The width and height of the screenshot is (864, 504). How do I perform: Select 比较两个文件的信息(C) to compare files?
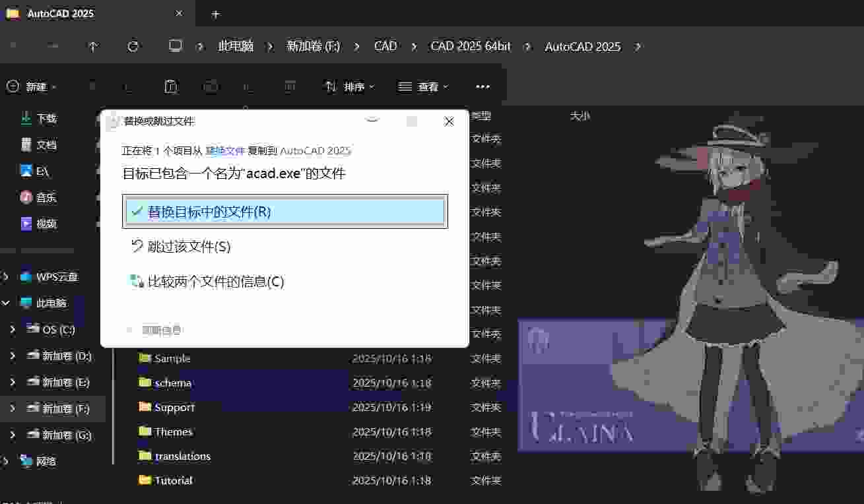tap(215, 282)
